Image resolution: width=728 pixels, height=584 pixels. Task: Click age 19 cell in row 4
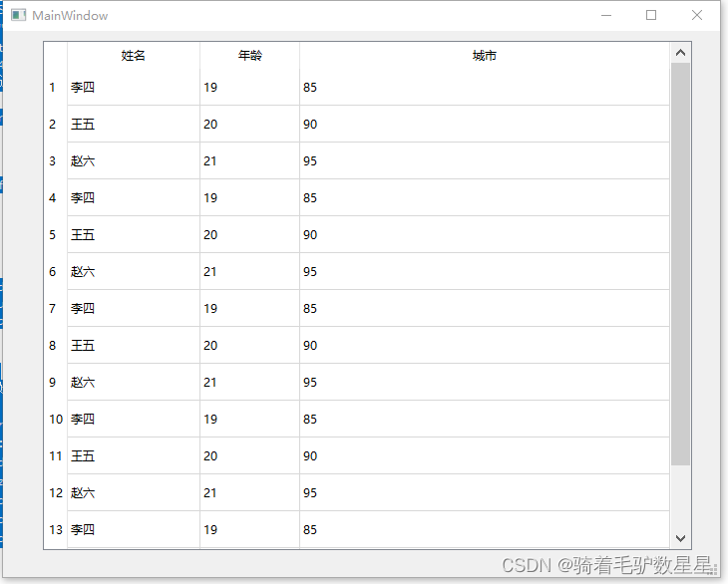tap(249, 197)
